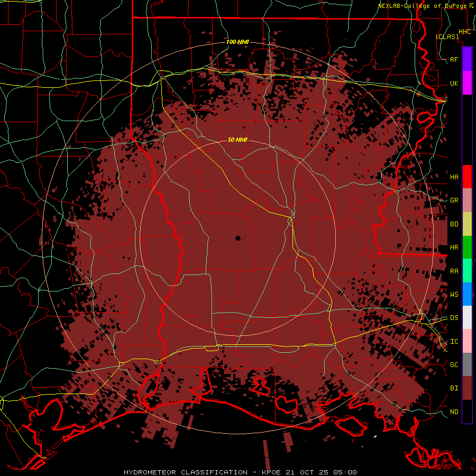The image size is (476, 476).
Task: Click the red HA color swatch
Action: pos(467,177)
